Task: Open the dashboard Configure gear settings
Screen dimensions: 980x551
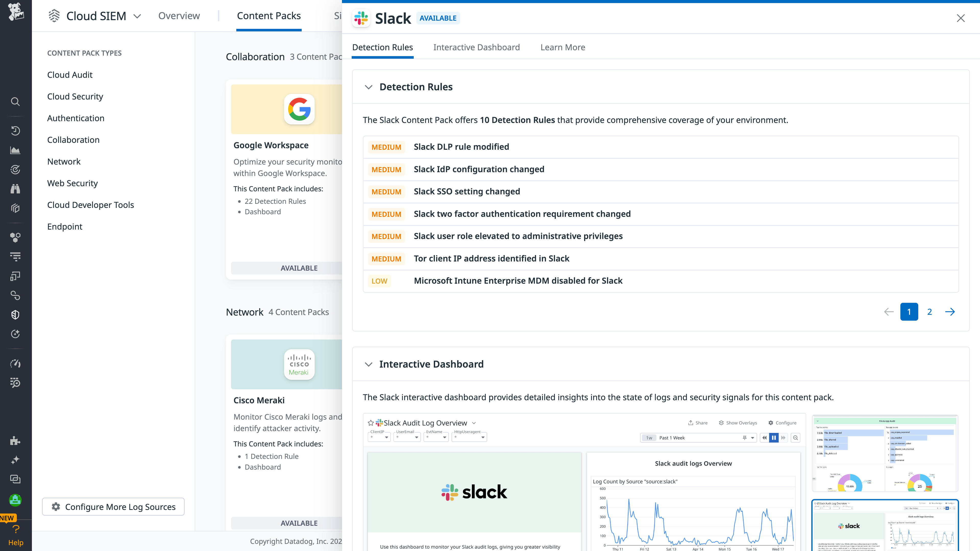Action: tap(782, 422)
